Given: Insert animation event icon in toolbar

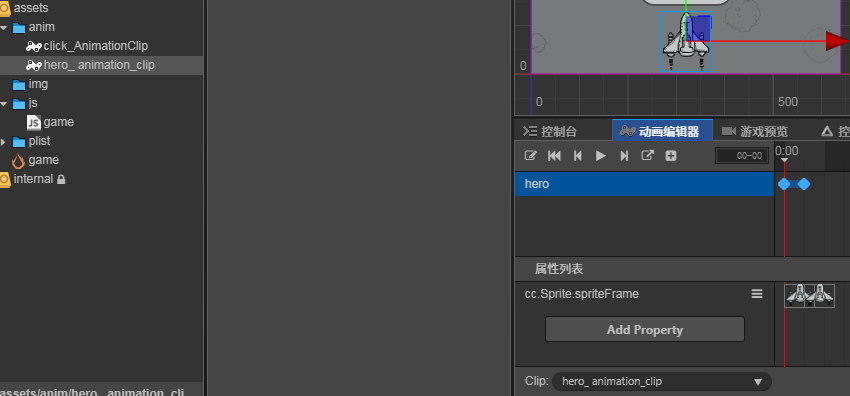Looking at the screenshot, I should 647,155.
